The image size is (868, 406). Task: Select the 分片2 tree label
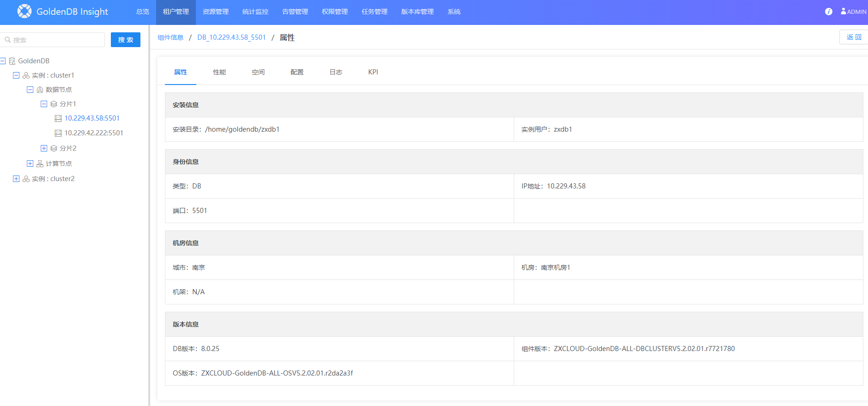[68, 148]
